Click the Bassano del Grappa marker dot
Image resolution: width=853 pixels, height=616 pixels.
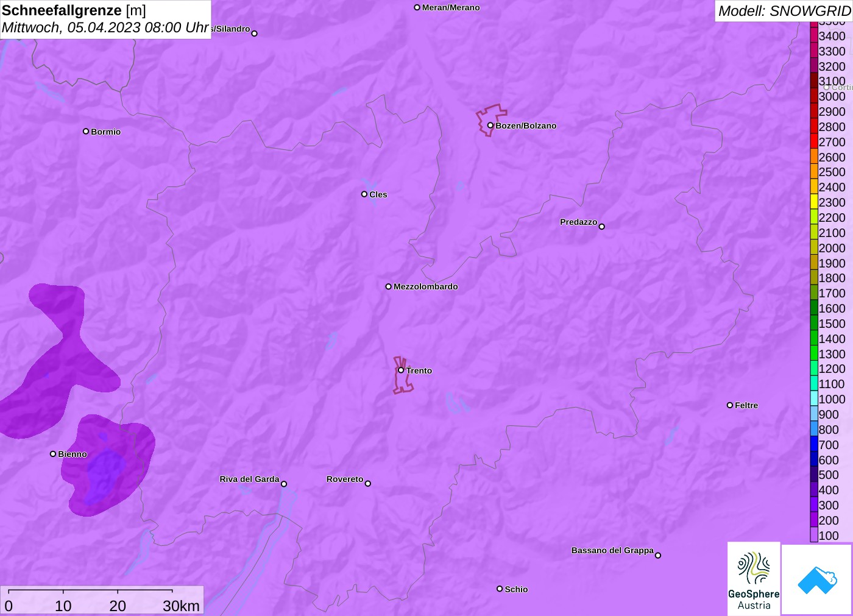point(658,555)
